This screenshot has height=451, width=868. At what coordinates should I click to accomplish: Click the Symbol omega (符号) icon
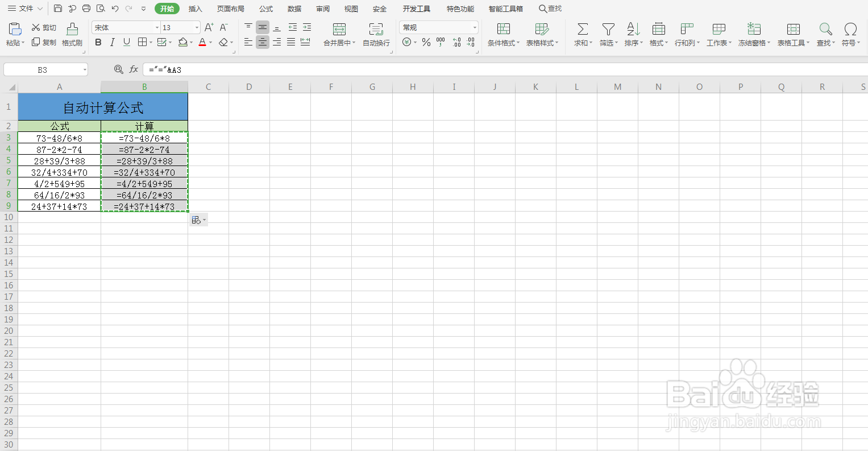click(850, 29)
